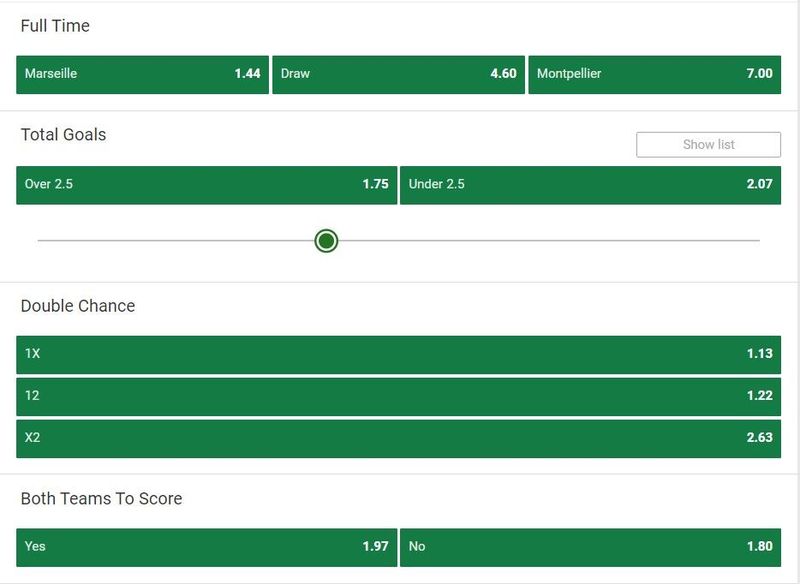800x584 pixels.
Task: Select Double Chance 12 at 1.22
Action: coord(398,397)
